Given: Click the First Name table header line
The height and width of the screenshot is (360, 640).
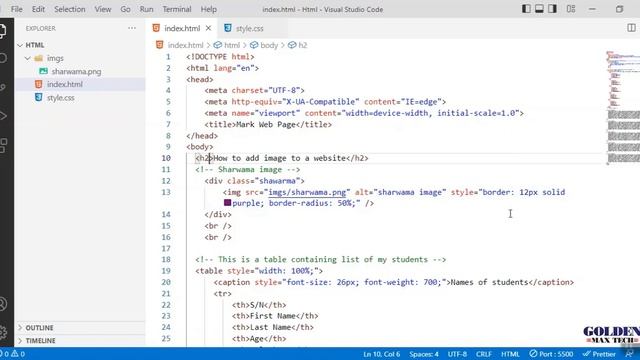Looking at the screenshot, I should tap(275, 316).
